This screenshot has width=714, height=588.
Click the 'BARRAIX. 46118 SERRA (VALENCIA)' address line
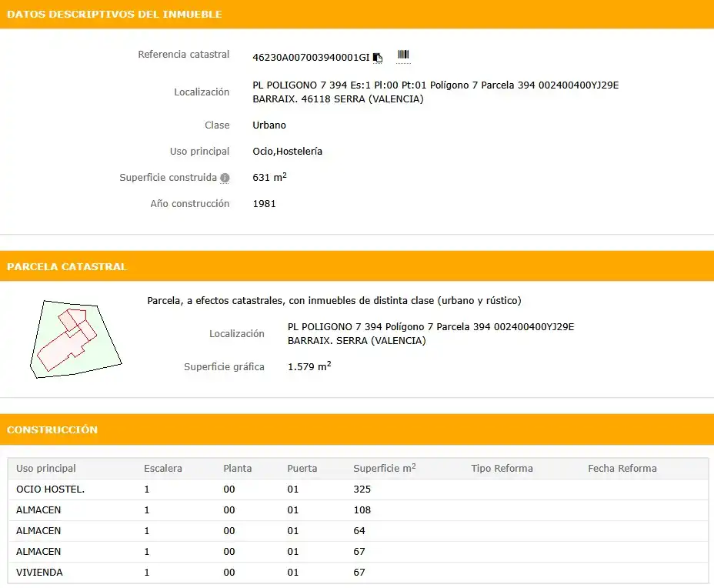[x=338, y=99]
